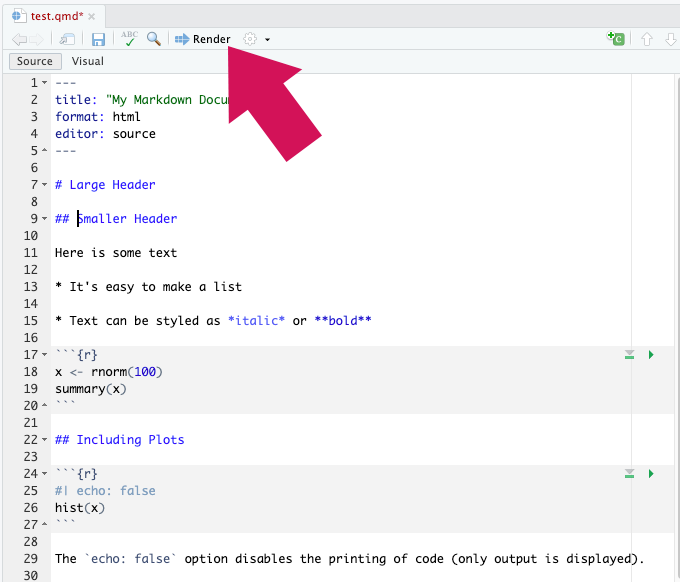This screenshot has height=582, width=680.
Task: Run spell check on document
Action: click(x=129, y=39)
